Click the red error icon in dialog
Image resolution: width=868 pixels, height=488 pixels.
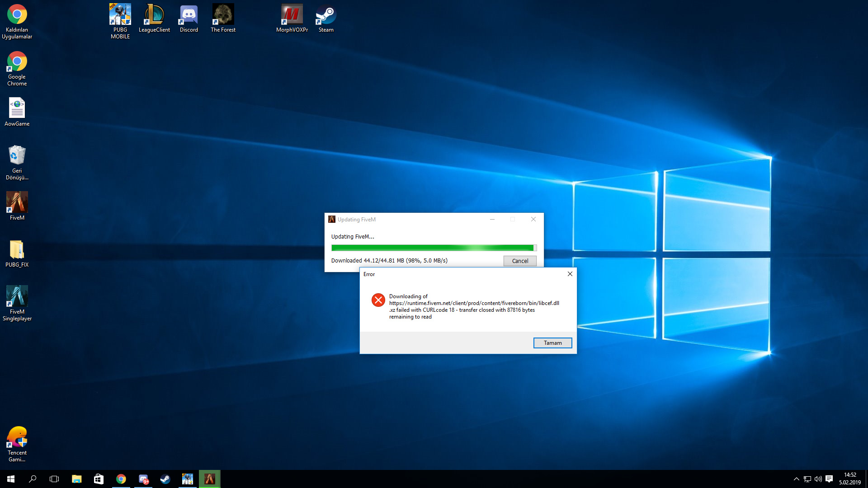[378, 300]
